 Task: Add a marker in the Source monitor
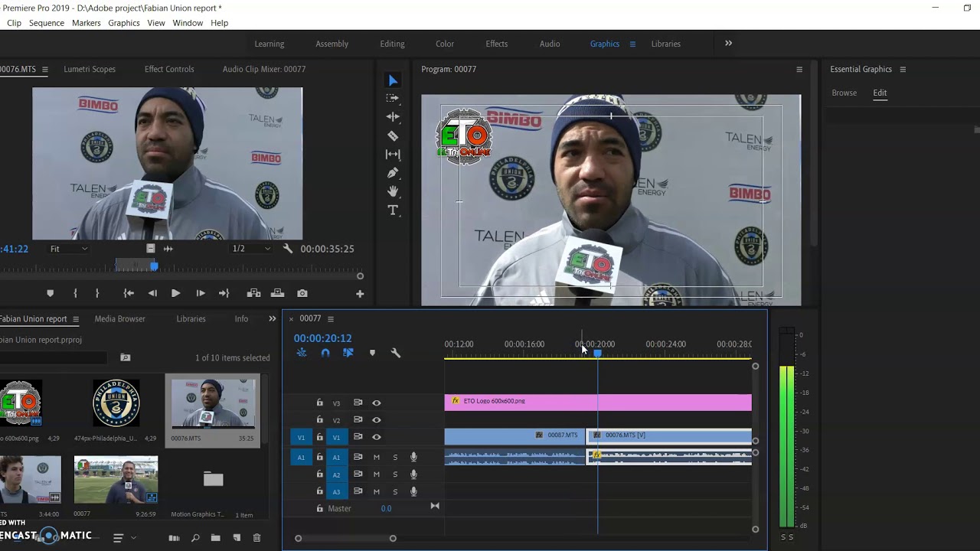51,293
